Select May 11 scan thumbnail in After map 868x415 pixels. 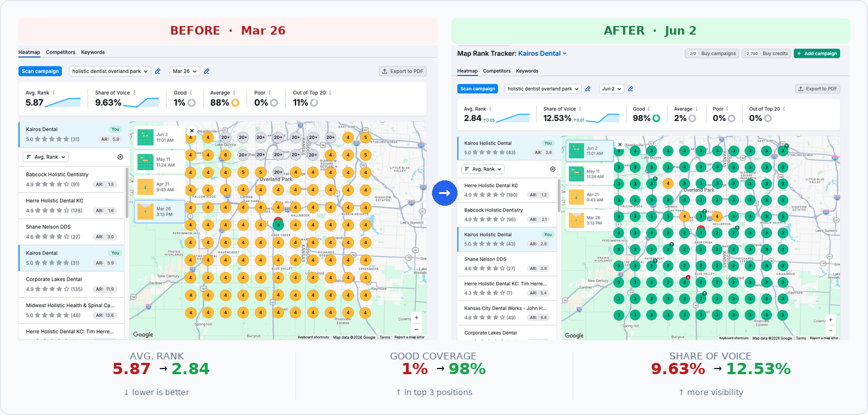pyautogui.click(x=590, y=175)
